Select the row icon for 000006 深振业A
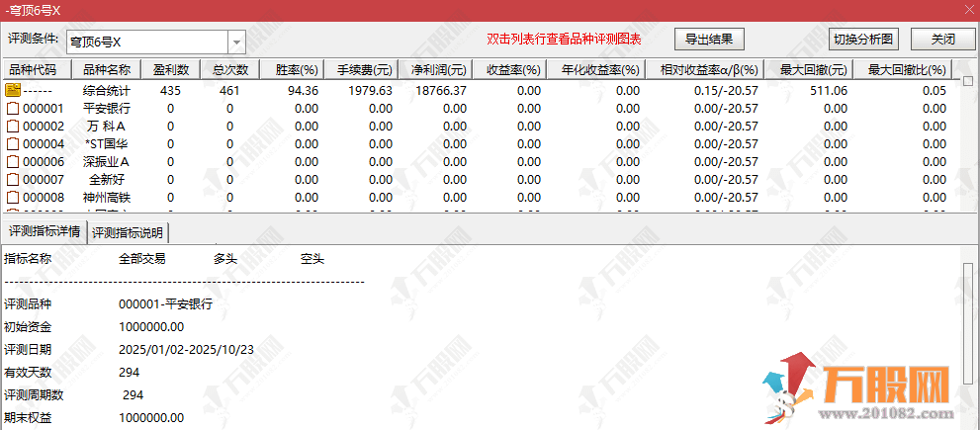This screenshot has height=430, width=980. click(13, 162)
